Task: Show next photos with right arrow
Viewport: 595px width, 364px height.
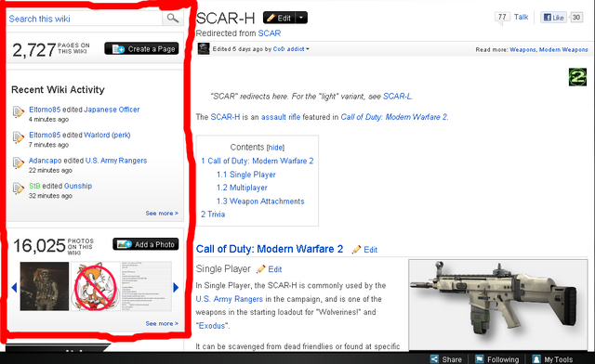Action: (x=176, y=288)
